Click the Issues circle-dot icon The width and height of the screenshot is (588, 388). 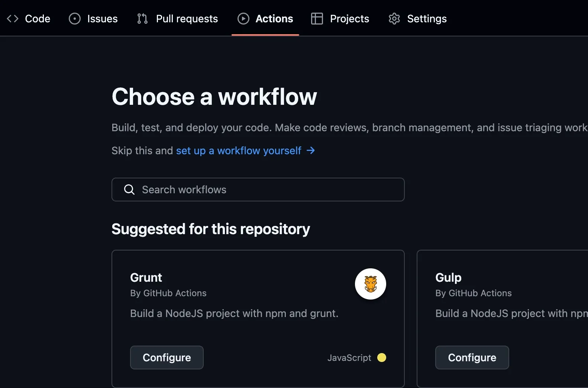click(75, 19)
